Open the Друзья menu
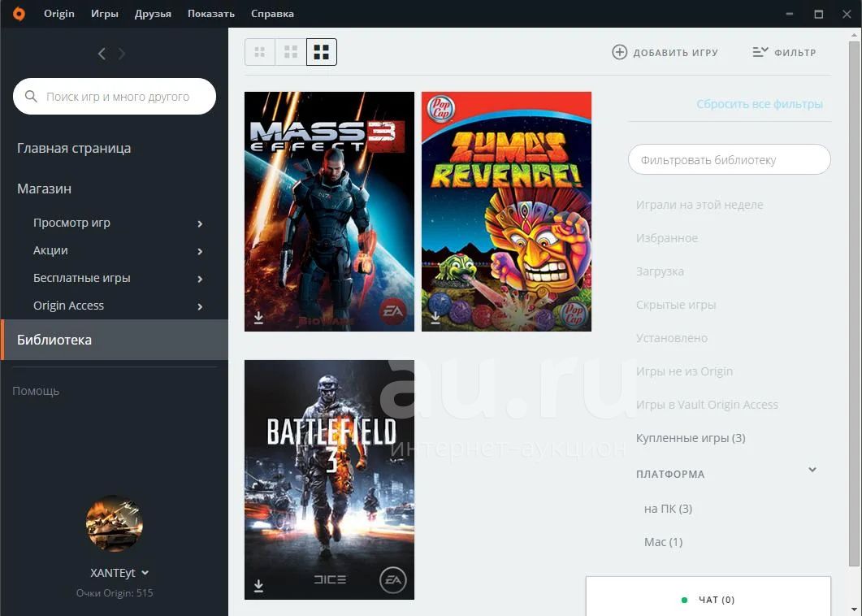 pos(153,14)
